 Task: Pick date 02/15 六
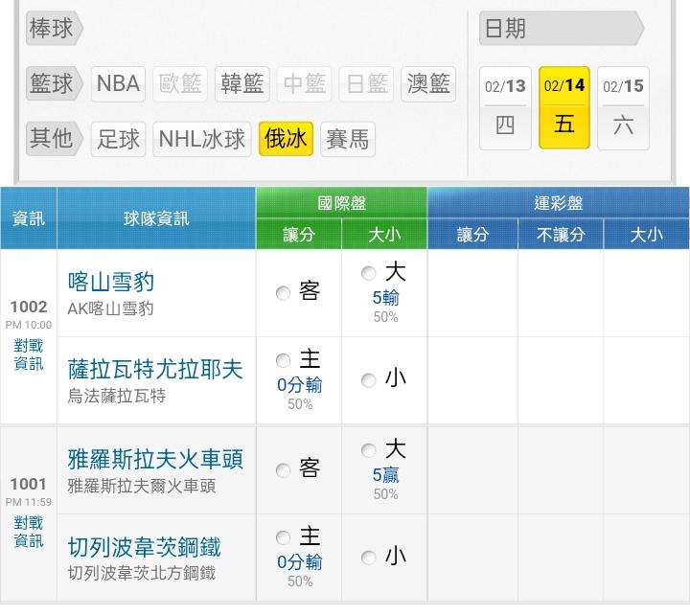click(623, 107)
